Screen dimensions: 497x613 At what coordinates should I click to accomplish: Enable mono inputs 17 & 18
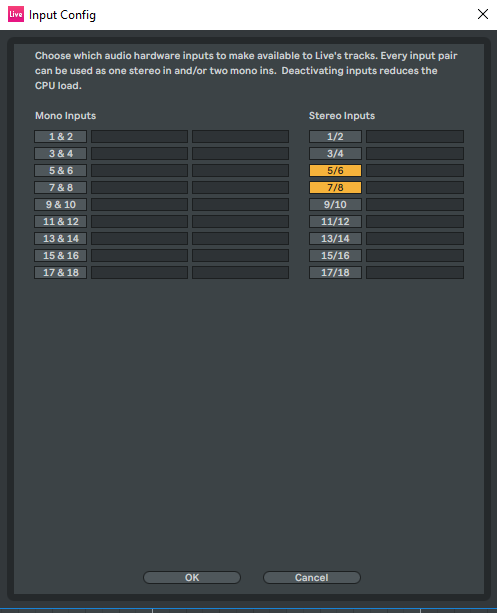point(61,272)
